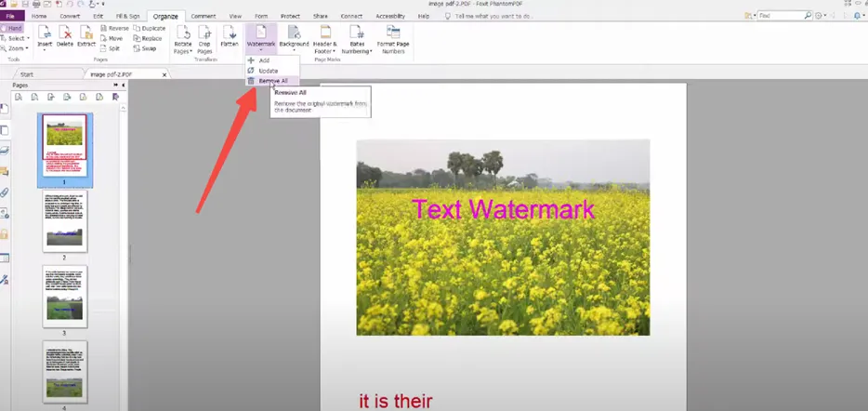Click the Swap pages tool
868x411 pixels.
click(x=145, y=48)
